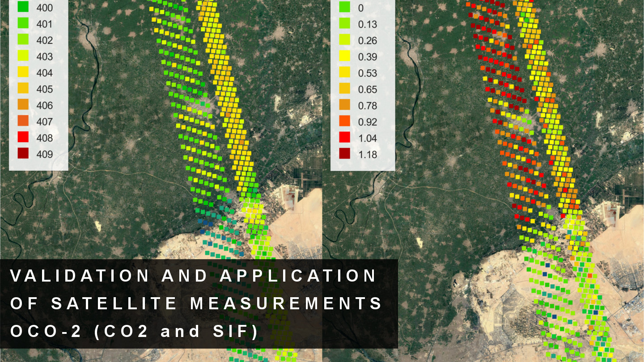
Task: Click the title line "VALIDATION AND APPLICATION"
Action: pos(193,276)
